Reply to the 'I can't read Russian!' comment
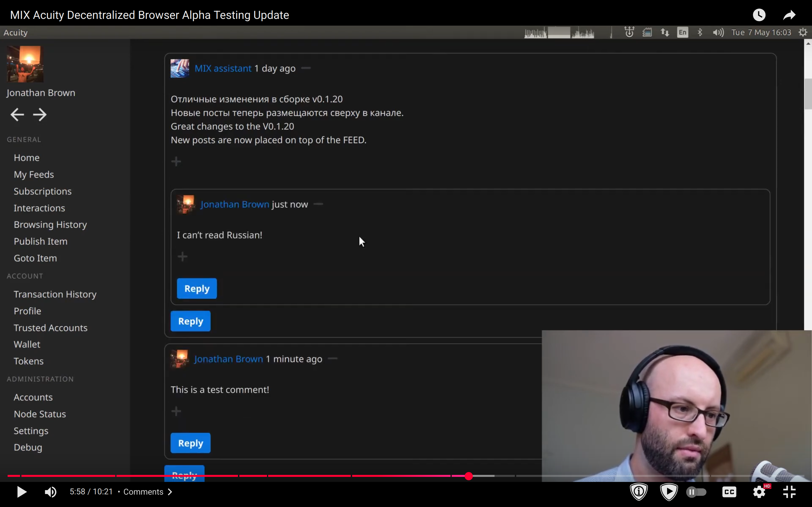Screen dimensions: 812x507 point(197,288)
